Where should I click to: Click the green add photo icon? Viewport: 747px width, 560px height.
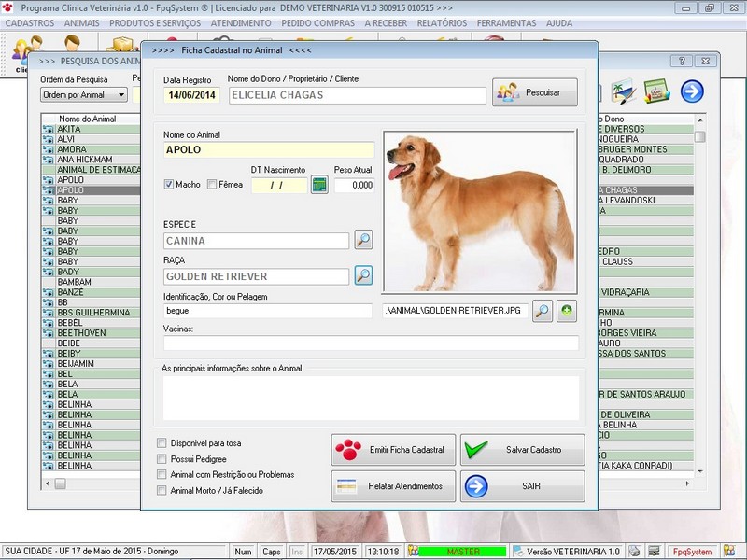click(567, 311)
